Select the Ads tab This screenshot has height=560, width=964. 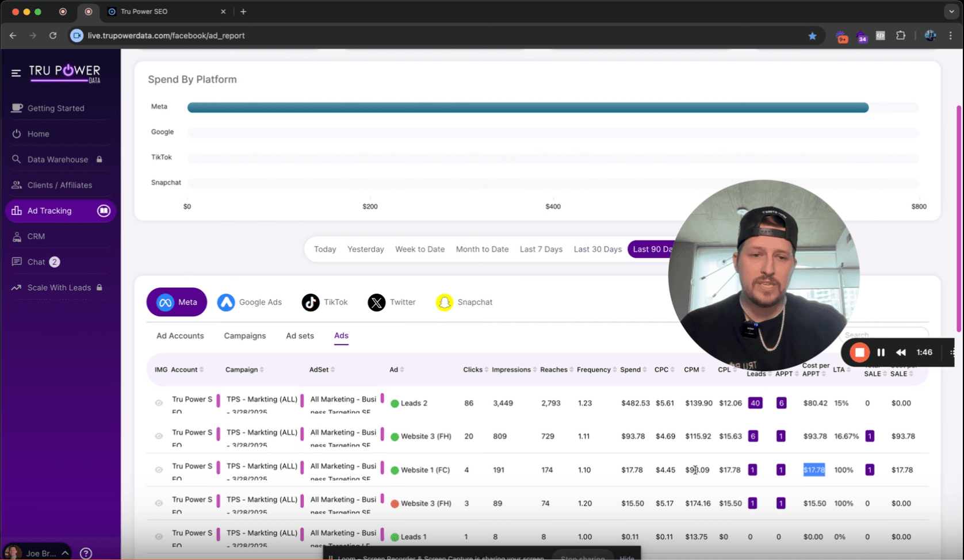(x=341, y=336)
